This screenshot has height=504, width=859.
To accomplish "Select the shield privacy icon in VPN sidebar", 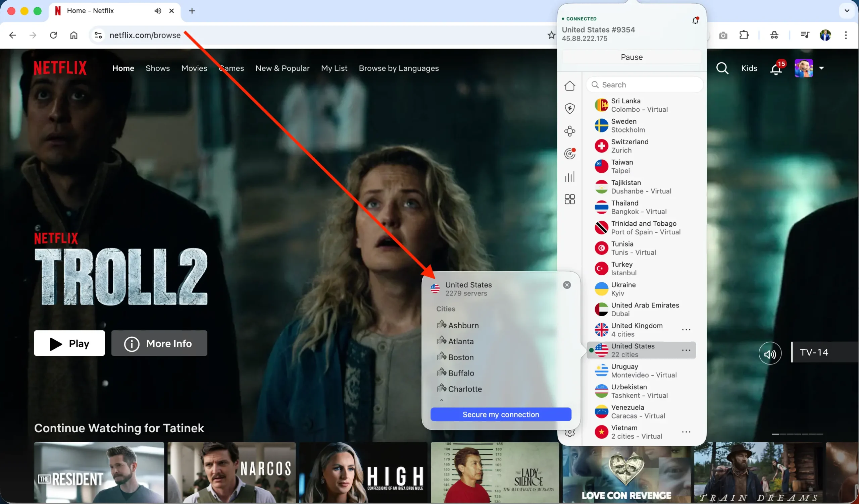I will 570,108.
